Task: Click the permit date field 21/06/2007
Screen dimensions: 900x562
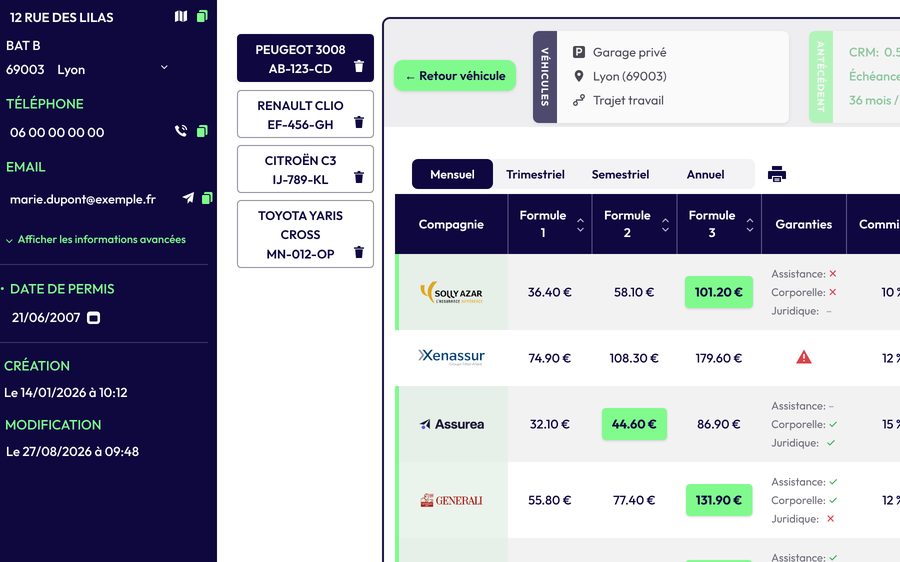Action: pos(46,317)
